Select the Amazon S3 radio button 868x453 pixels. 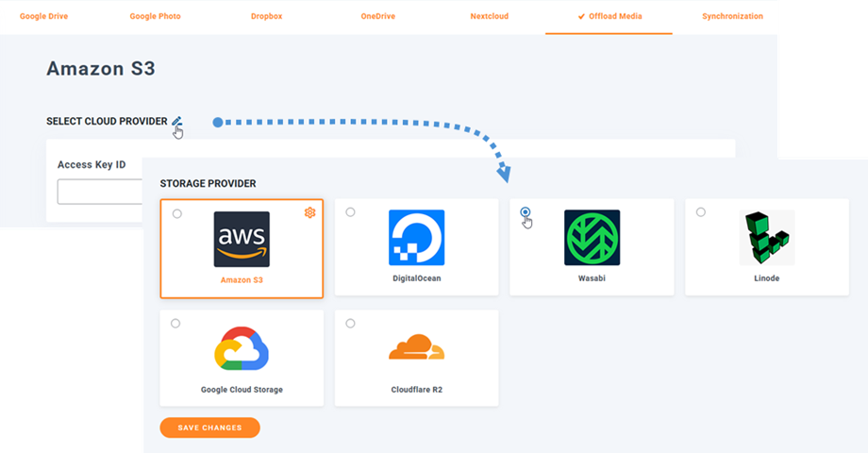pyautogui.click(x=176, y=214)
